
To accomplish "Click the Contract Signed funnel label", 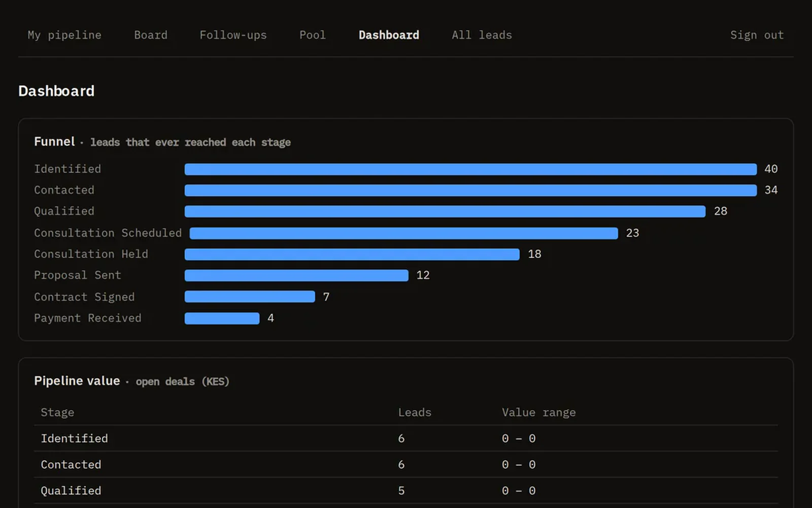I will click(84, 297).
